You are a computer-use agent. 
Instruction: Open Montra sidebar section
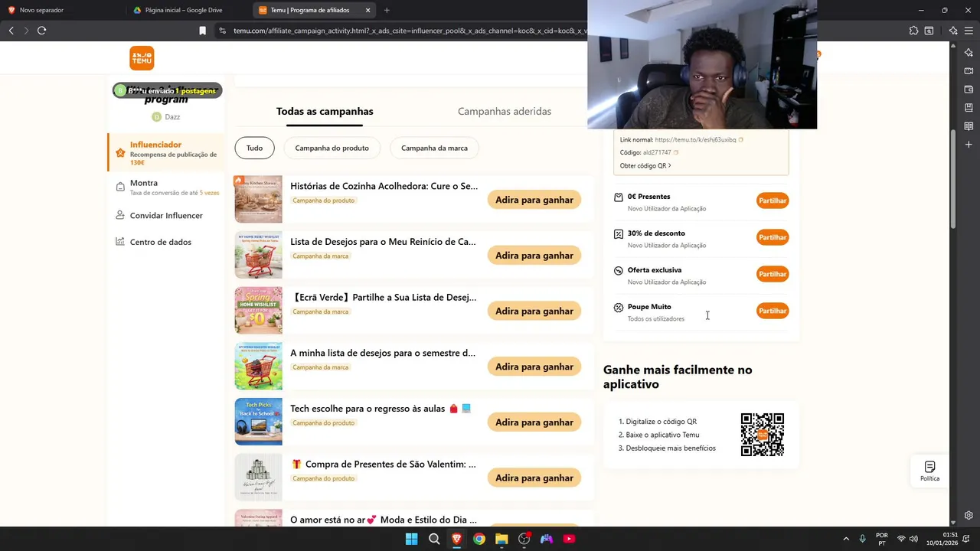tap(166, 187)
